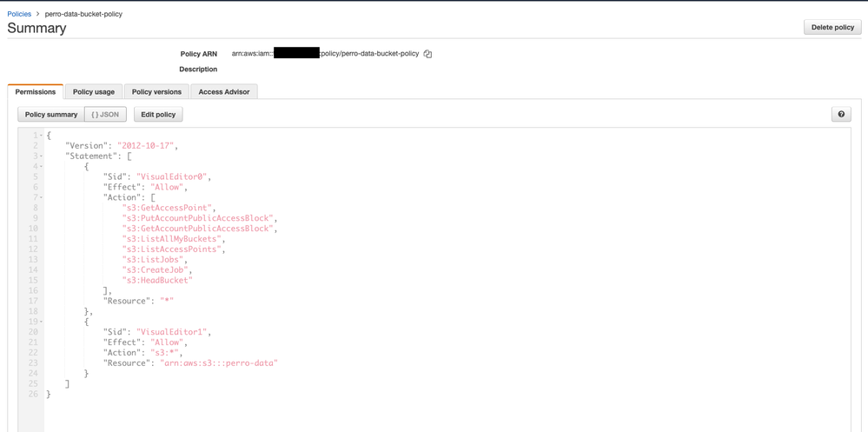
Task: Open the Access Advisor tab
Action: tap(224, 92)
